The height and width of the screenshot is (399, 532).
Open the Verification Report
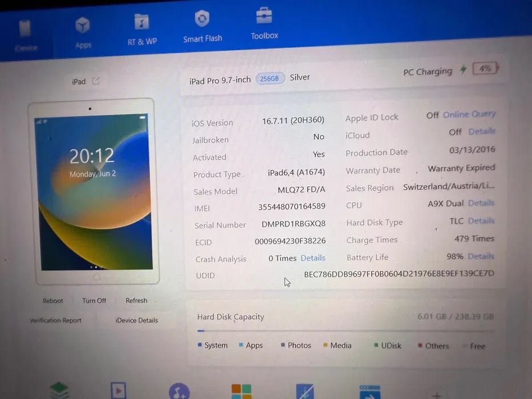click(x=56, y=320)
